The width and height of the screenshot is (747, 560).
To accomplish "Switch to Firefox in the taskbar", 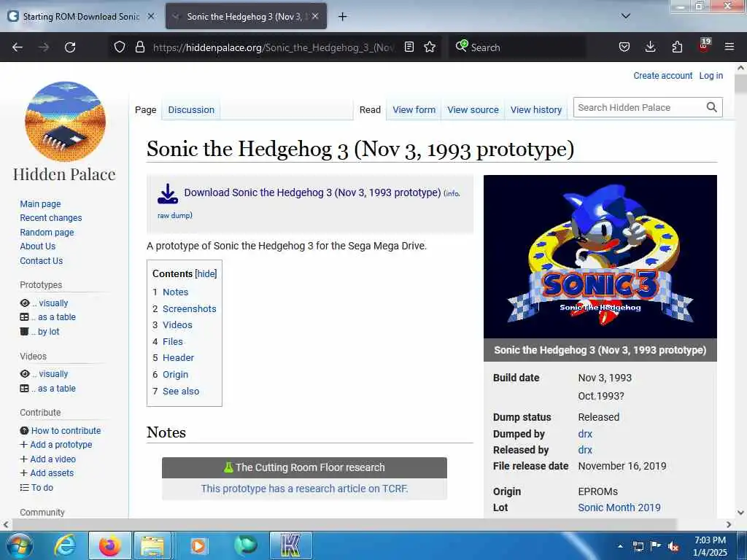I will tap(109, 545).
